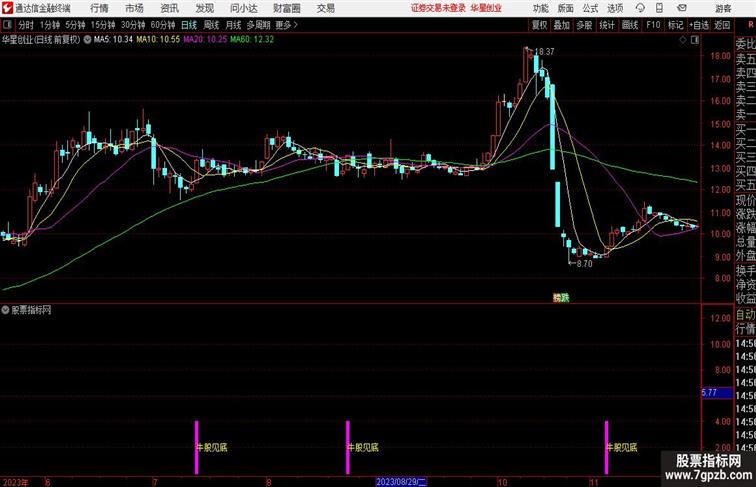Open the 资讯 menu
This screenshot has height=487, width=756.
tap(169, 8)
